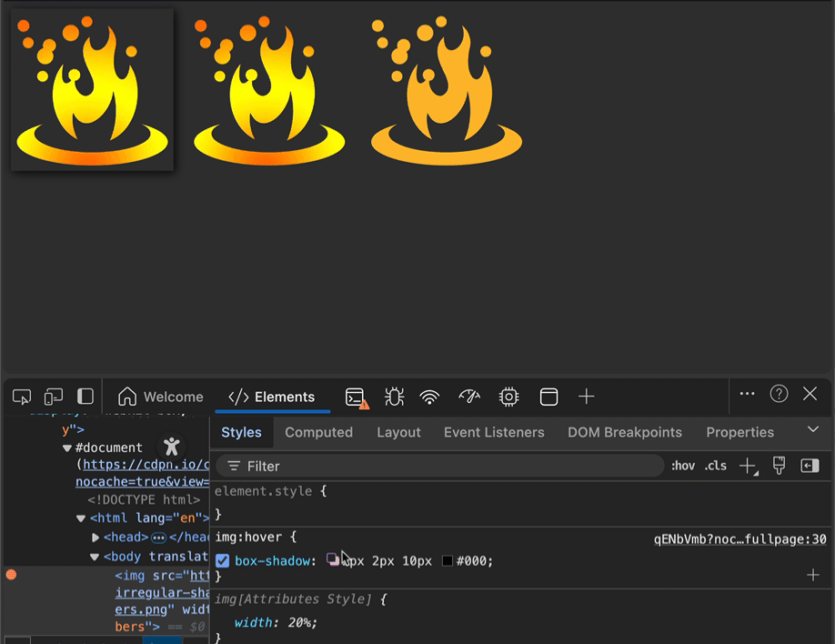Image resolution: width=835 pixels, height=644 pixels.
Task: Open hidden panel tabs chevron
Action: click(813, 428)
